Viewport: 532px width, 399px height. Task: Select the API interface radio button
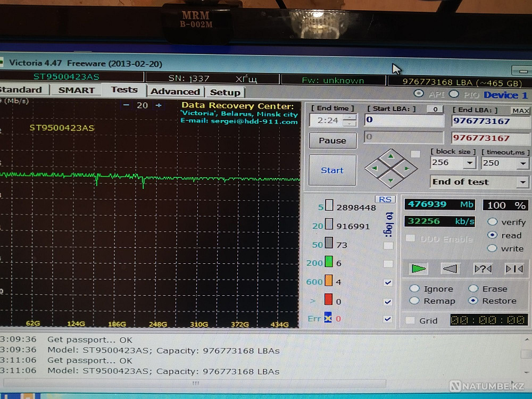(x=419, y=93)
